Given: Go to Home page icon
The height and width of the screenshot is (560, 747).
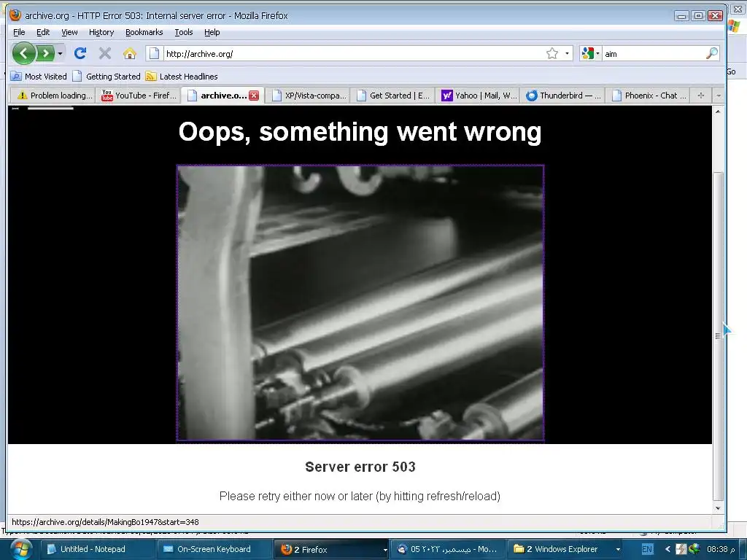Looking at the screenshot, I should point(130,53).
